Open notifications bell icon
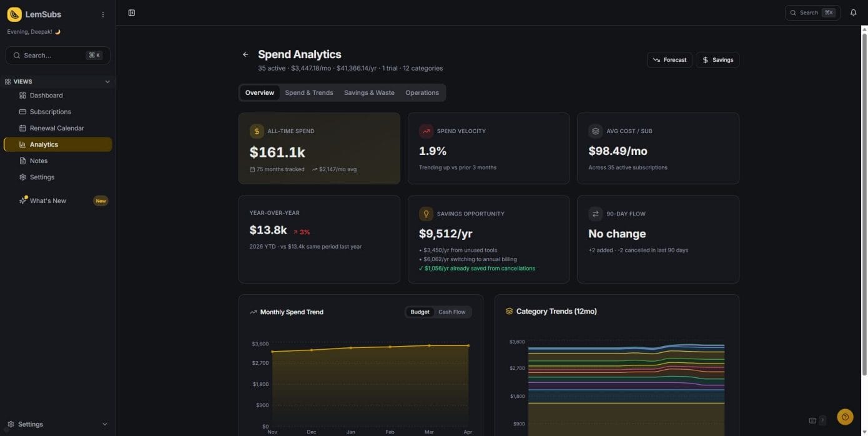 tap(853, 12)
